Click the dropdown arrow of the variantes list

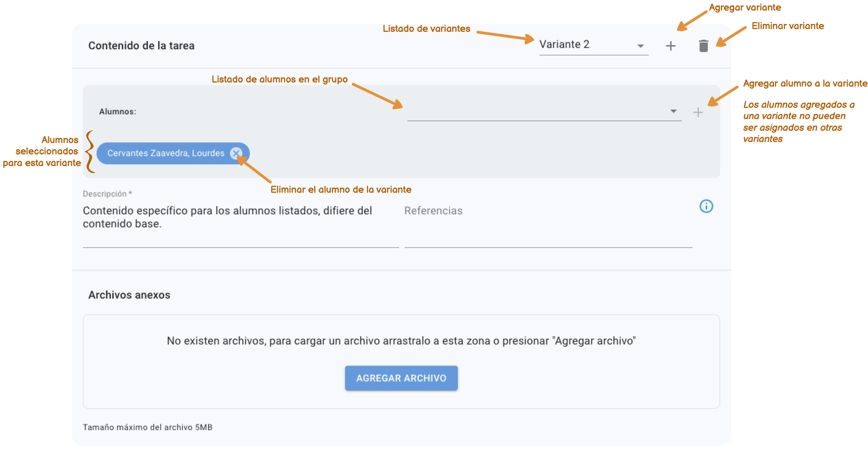click(641, 46)
